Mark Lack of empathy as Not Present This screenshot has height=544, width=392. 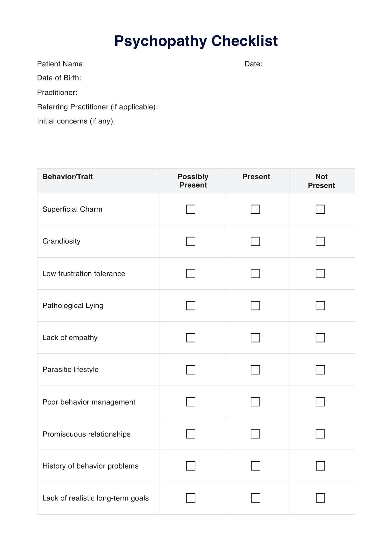320,338
